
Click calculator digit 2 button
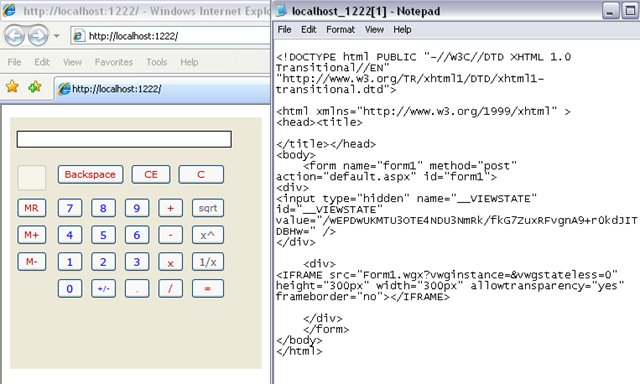[x=103, y=262]
